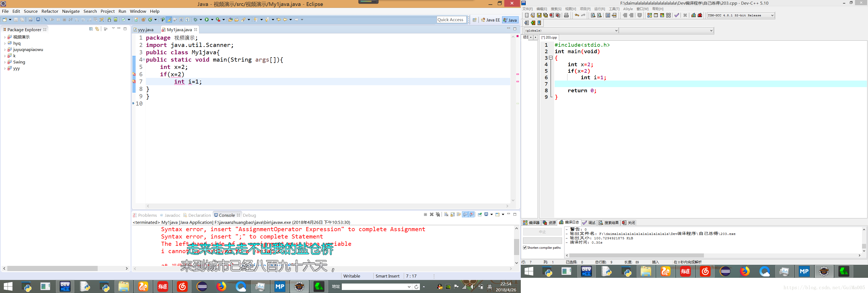
Task: Click Pin Console icon
Action: click(480, 214)
